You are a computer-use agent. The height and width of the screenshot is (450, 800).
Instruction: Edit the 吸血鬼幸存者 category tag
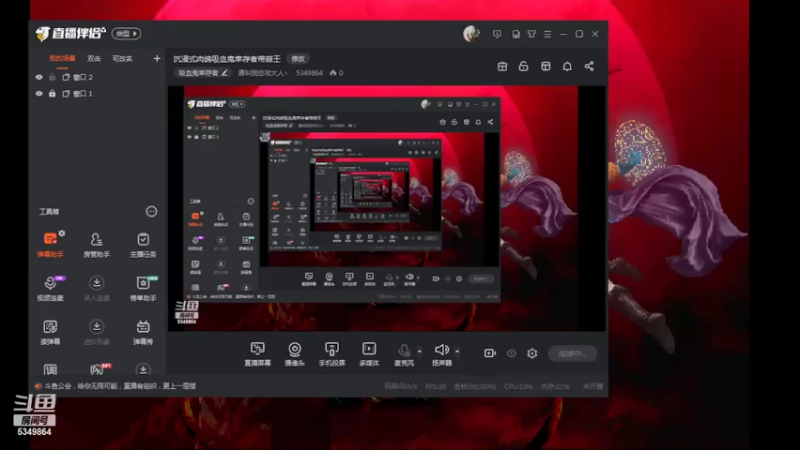pos(203,73)
